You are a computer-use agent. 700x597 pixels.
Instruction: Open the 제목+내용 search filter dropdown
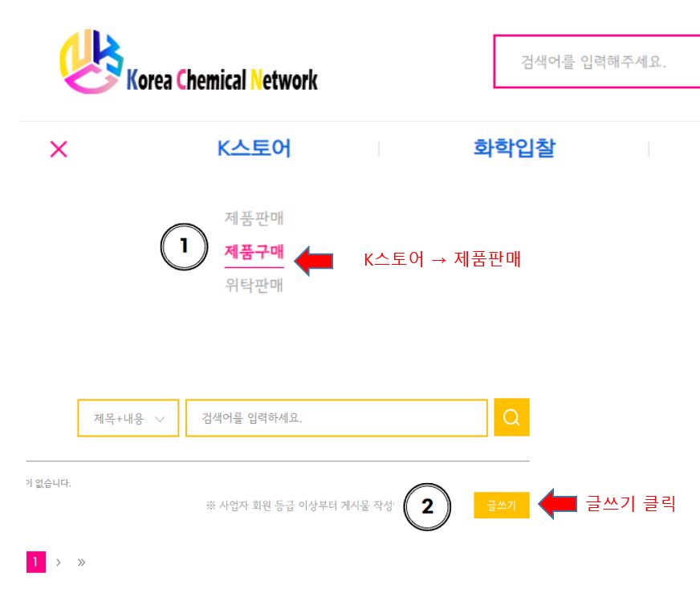pos(128,418)
